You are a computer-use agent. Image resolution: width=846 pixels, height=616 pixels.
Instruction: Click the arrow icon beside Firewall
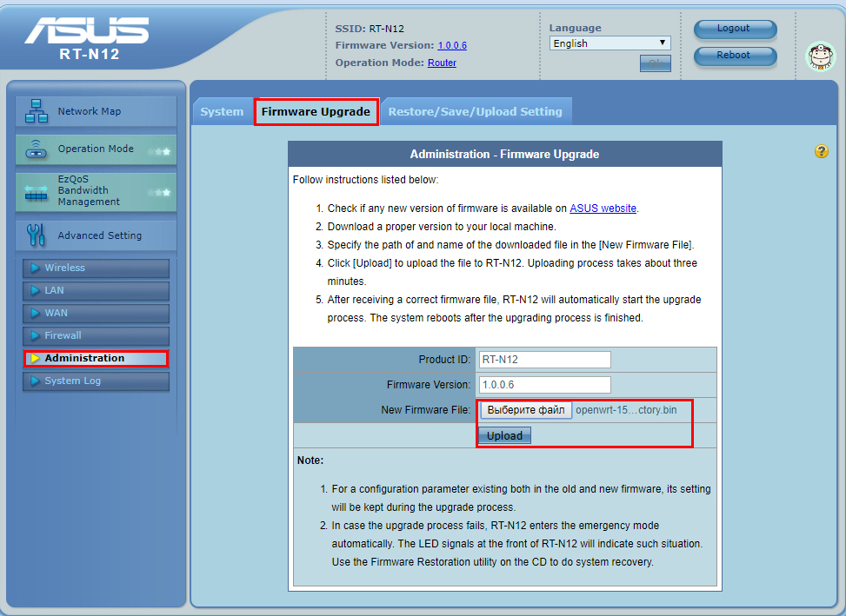(35, 335)
